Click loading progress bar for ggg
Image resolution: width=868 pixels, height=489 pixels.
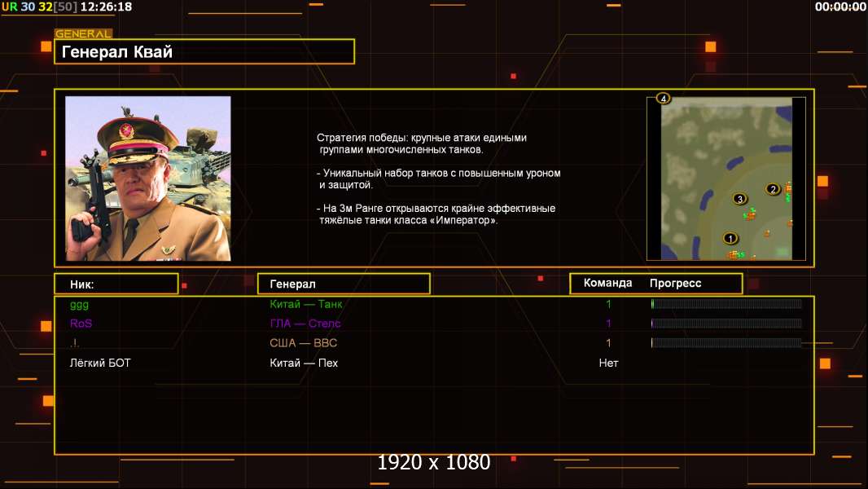726,303
